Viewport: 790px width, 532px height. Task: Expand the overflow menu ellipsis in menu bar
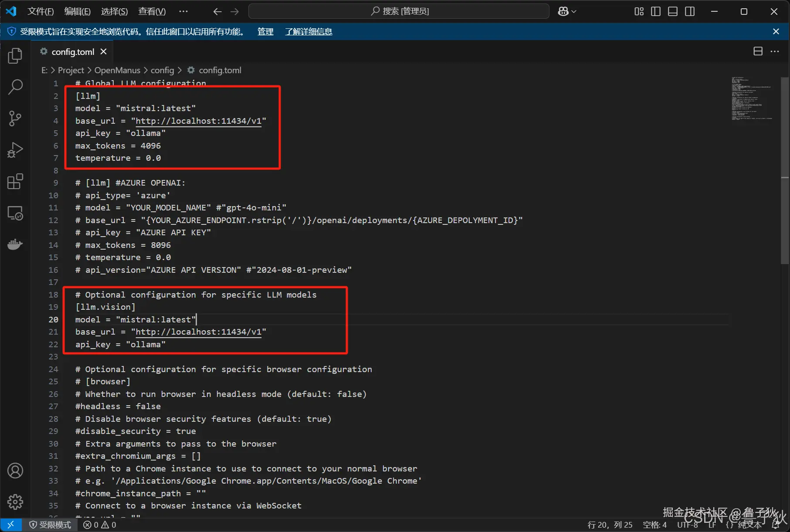coord(183,11)
